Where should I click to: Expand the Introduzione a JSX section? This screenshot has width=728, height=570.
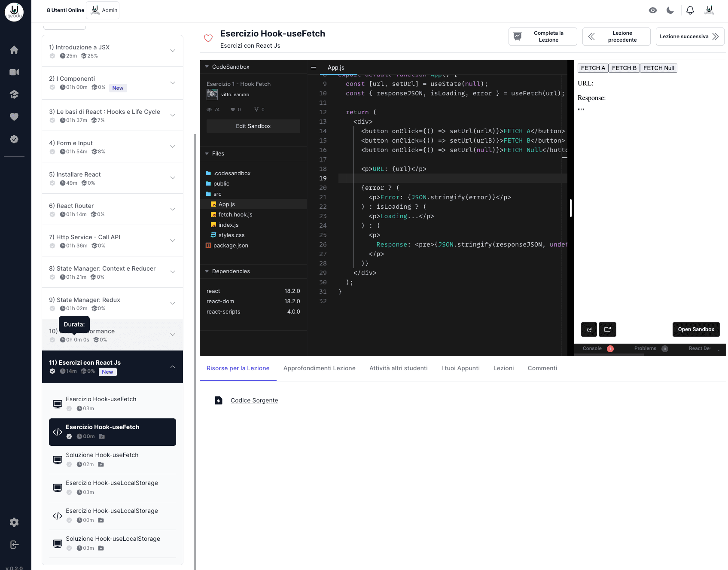(x=173, y=51)
